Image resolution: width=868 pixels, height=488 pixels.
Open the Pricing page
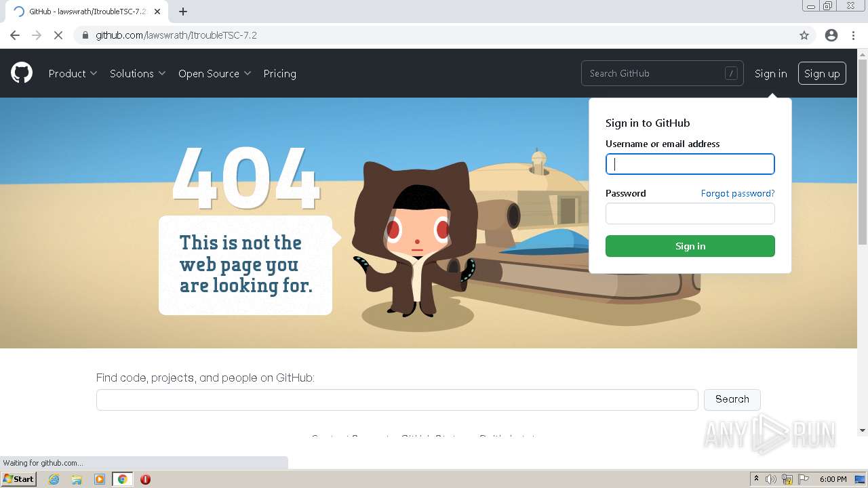pyautogui.click(x=279, y=73)
